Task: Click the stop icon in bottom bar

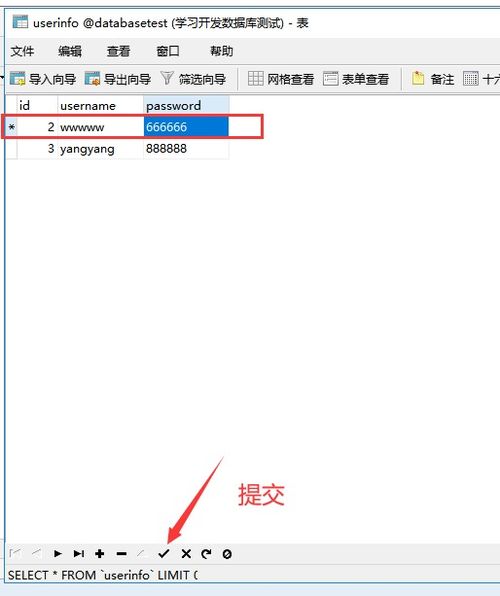Action: point(227,554)
